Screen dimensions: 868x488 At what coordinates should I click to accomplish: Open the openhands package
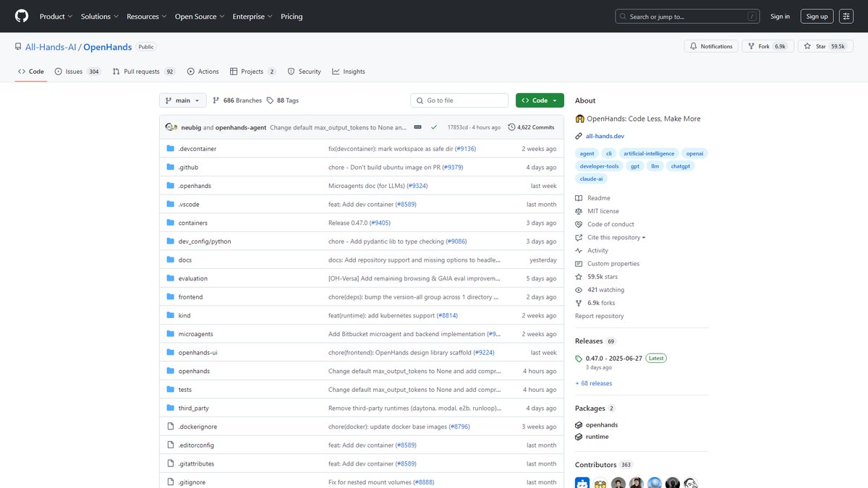pos(602,425)
